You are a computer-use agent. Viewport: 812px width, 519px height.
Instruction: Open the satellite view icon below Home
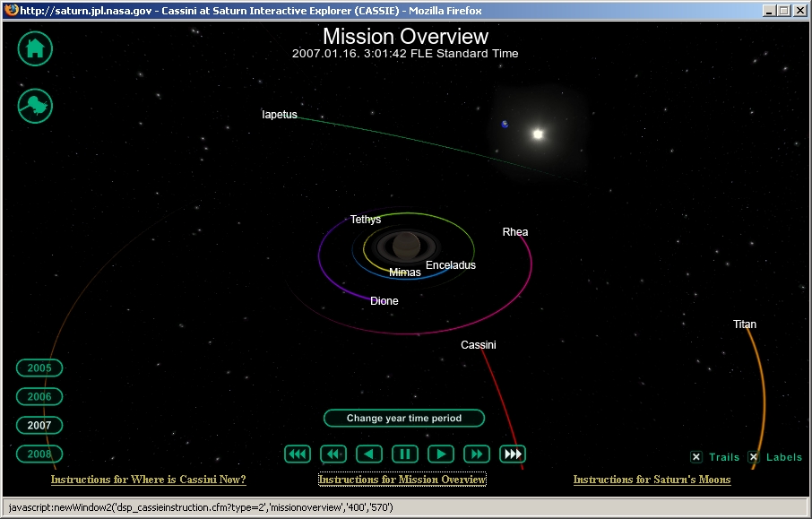[x=35, y=106]
